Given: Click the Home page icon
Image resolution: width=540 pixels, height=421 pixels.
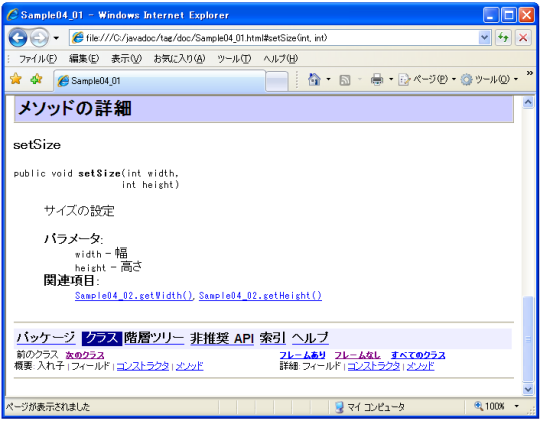Looking at the screenshot, I should (314, 80).
